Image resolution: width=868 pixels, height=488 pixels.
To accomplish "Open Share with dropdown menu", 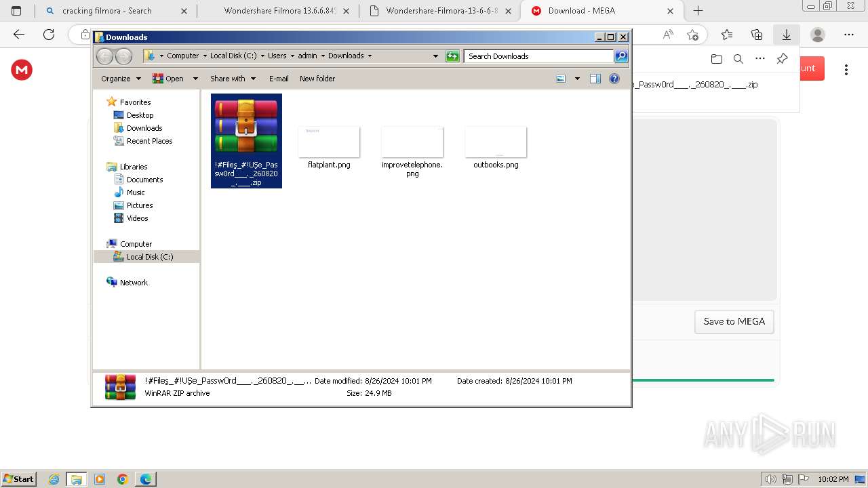I will (x=233, y=79).
